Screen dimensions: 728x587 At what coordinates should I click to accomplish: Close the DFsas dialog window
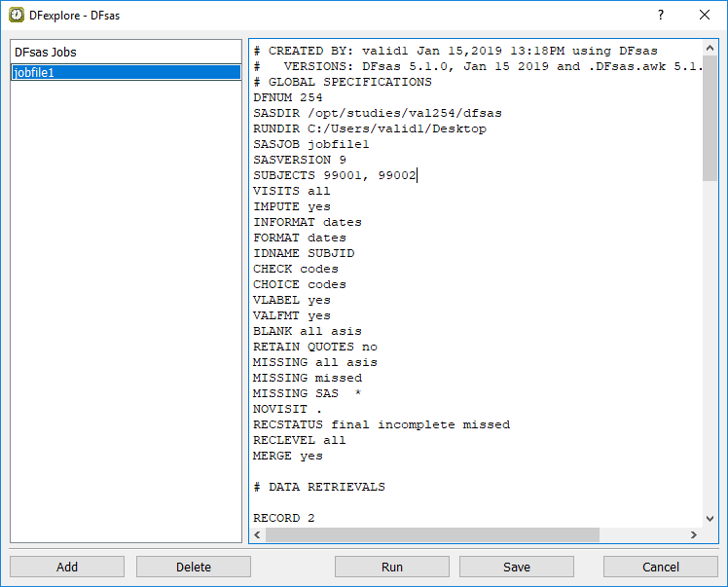point(705,15)
